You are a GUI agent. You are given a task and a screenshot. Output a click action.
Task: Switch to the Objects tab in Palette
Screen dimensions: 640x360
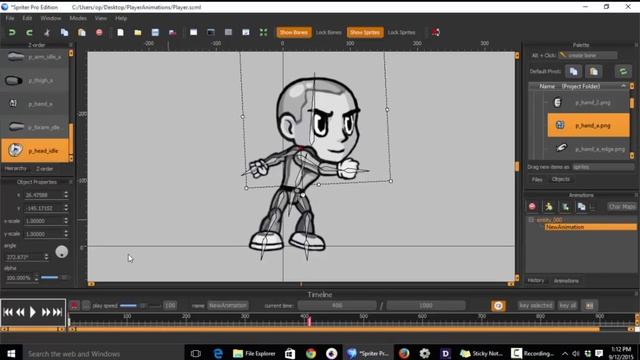click(560, 179)
